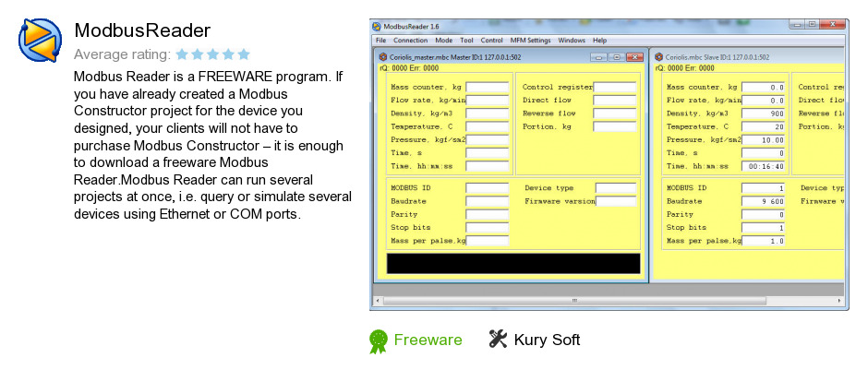Rate with the third star
The image size is (868, 382).
tap(213, 54)
